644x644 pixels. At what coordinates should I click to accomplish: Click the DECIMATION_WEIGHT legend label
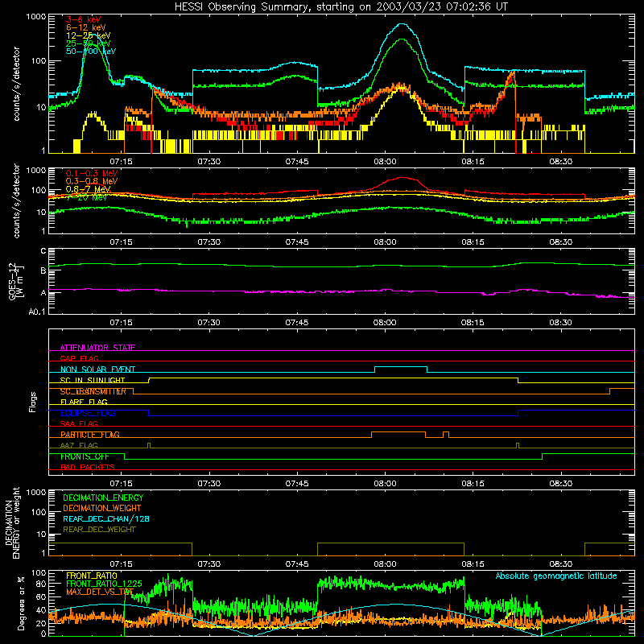[102, 508]
